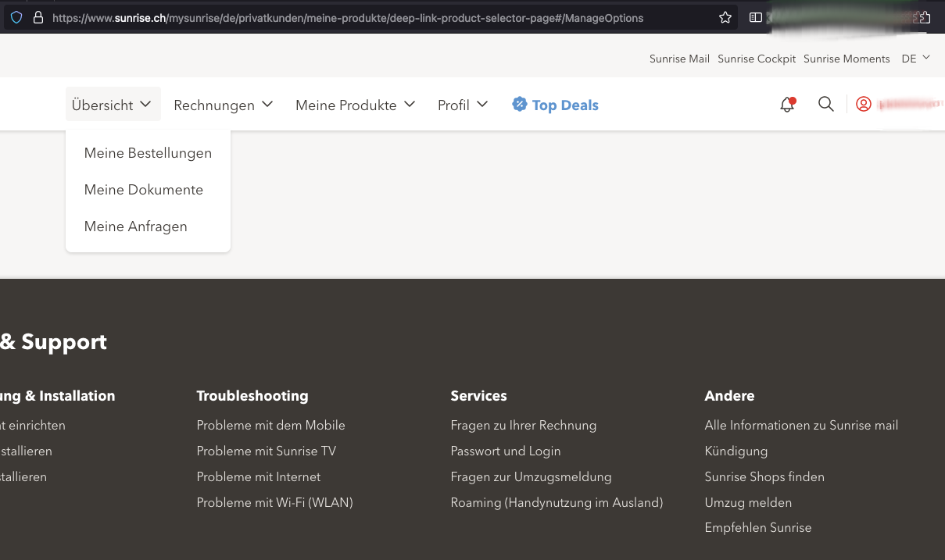
Task: Open reader view icon next to address bar
Action: tap(754, 16)
